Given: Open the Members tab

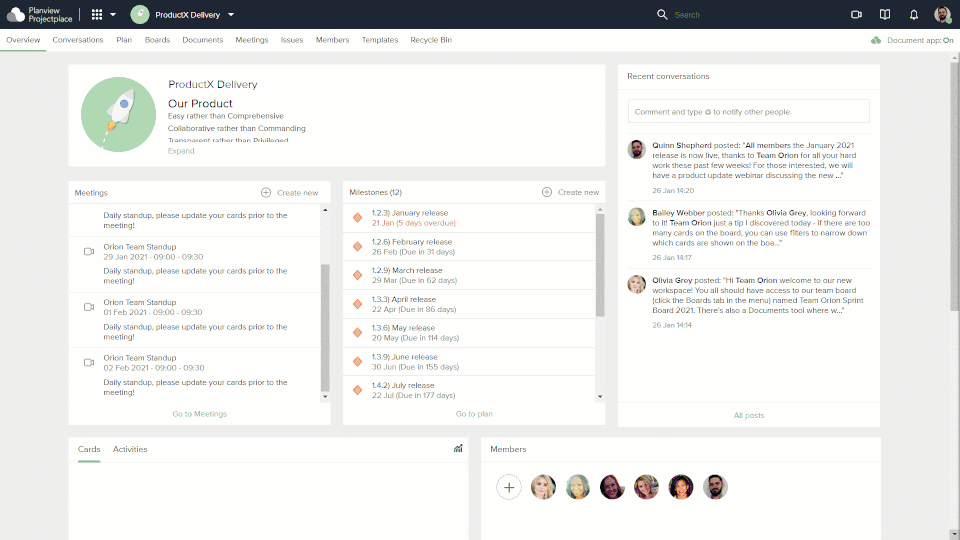Looking at the screenshot, I should (332, 40).
